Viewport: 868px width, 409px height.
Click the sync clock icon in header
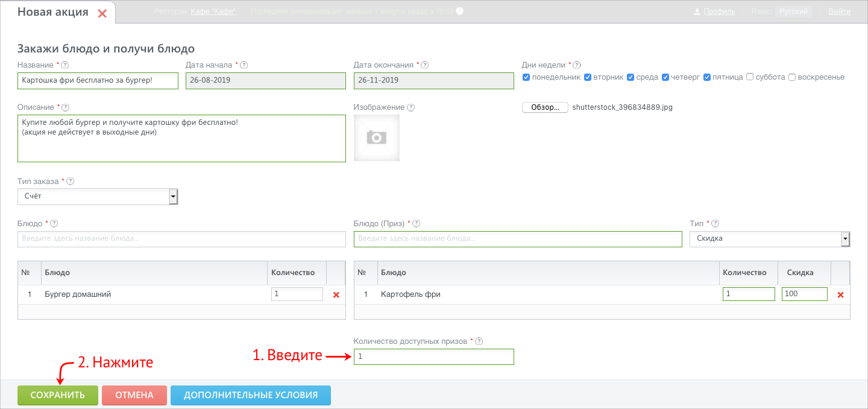coord(460,11)
